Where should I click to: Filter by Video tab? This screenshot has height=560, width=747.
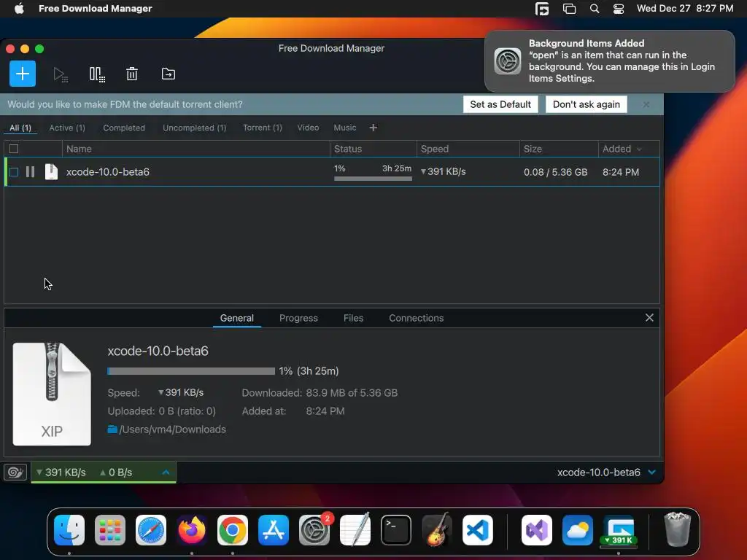point(309,128)
